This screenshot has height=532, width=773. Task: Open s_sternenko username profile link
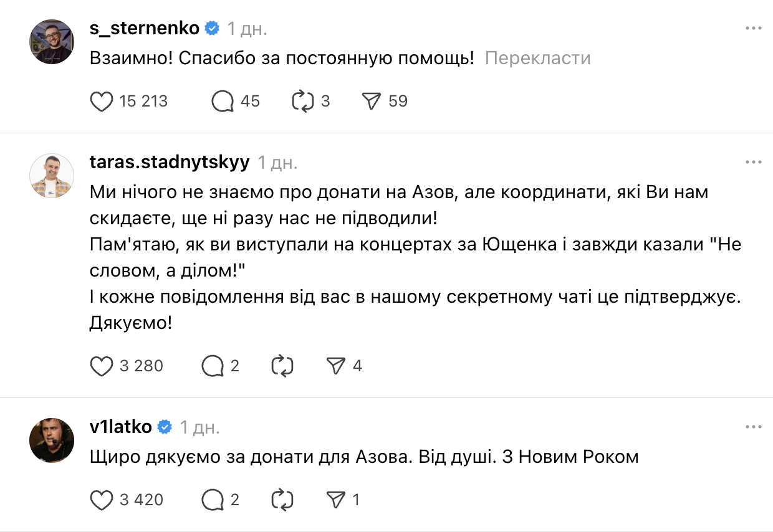[145, 28]
